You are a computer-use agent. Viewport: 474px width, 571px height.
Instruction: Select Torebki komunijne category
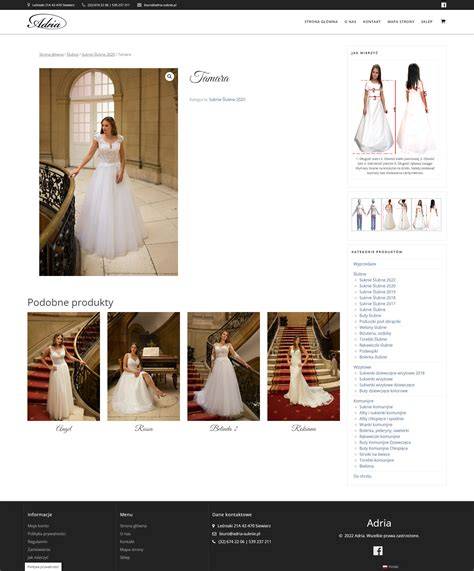(376, 460)
